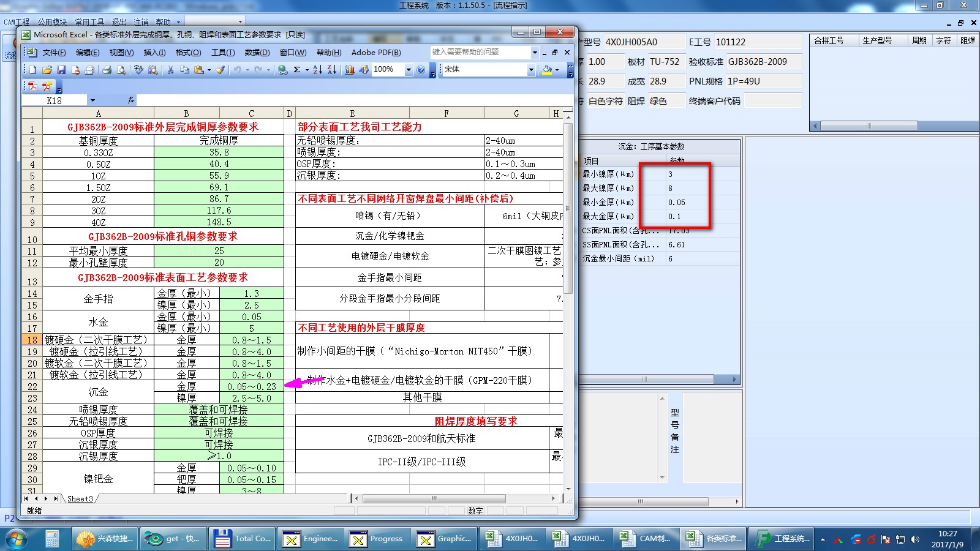
Task: Click the Print icon in the Excel toolbar
Action: point(107,70)
